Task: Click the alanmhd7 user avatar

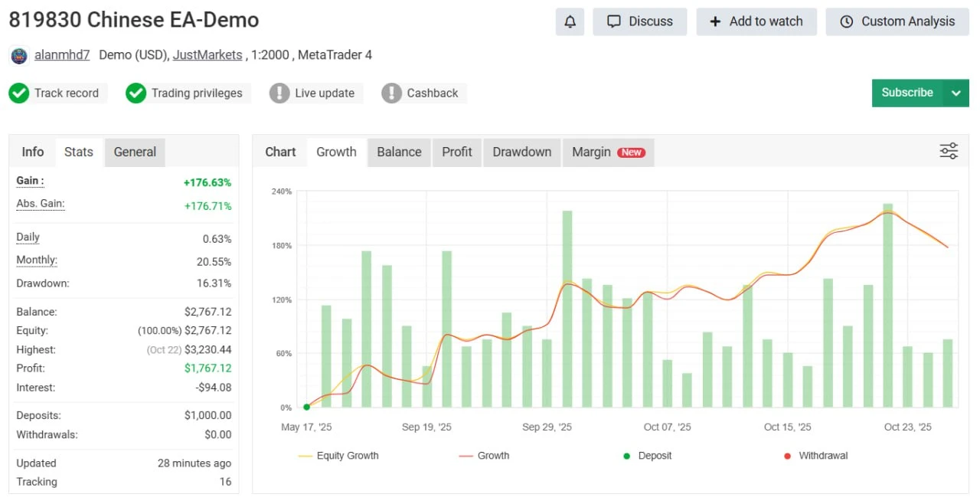Action: click(19, 55)
